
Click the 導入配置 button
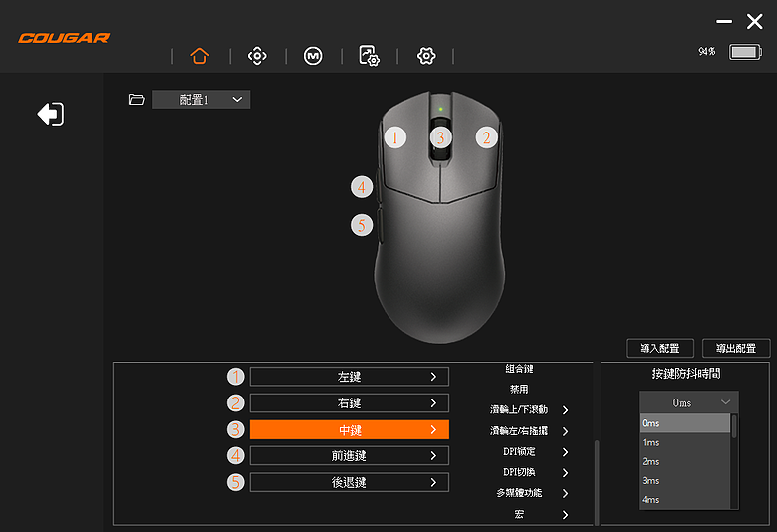point(659,348)
